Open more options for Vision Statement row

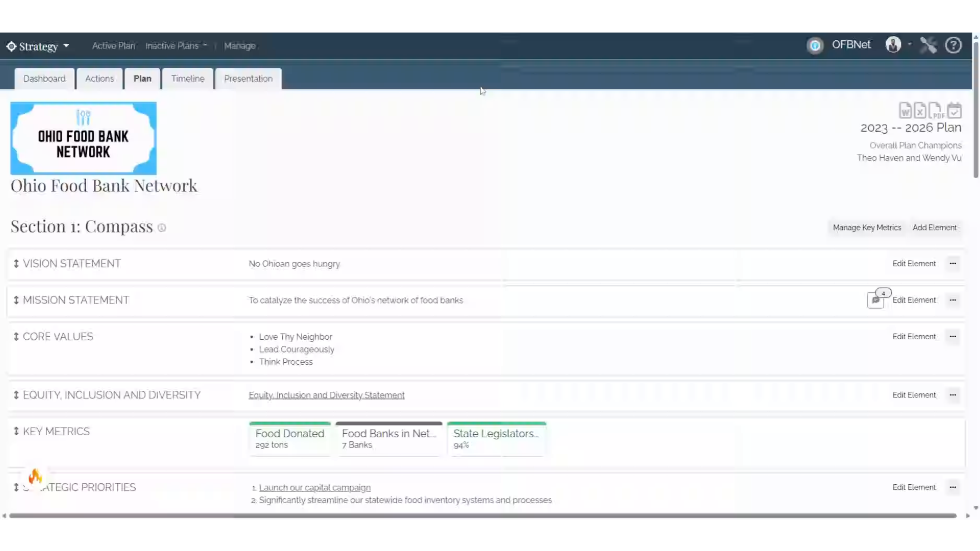point(953,264)
